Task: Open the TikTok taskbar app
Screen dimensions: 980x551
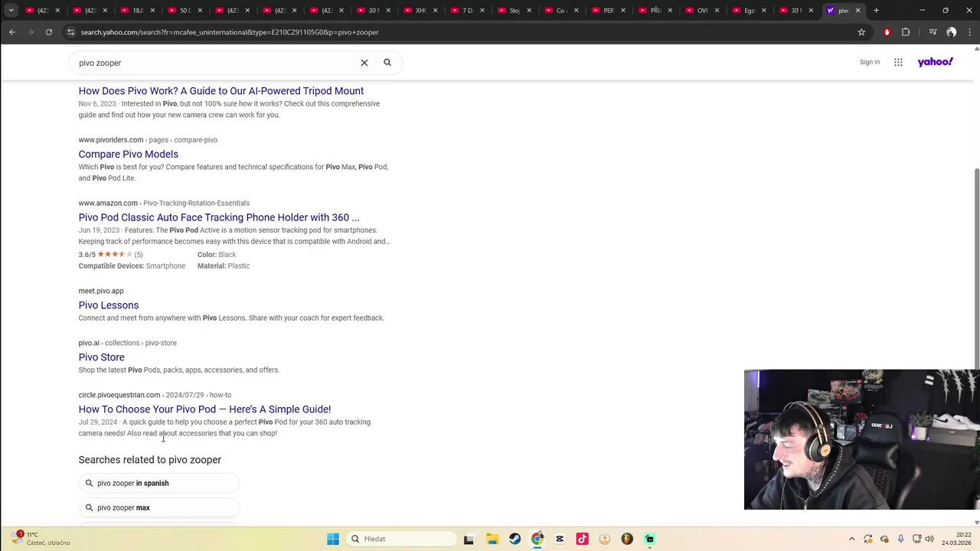Action: [582, 539]
